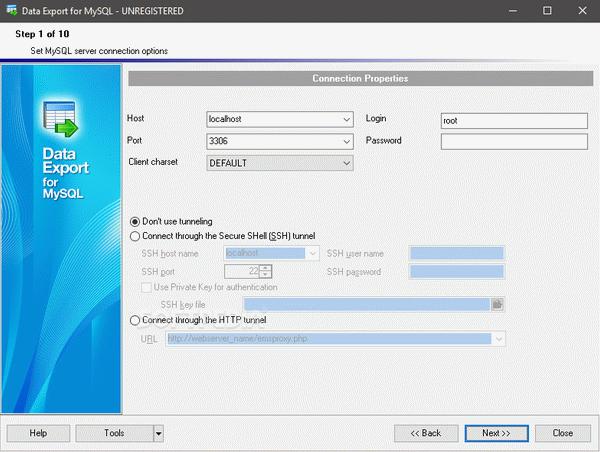Screen dimensions: 600x452
Task: Increase the SSH port value
Action: pos(266,268)
